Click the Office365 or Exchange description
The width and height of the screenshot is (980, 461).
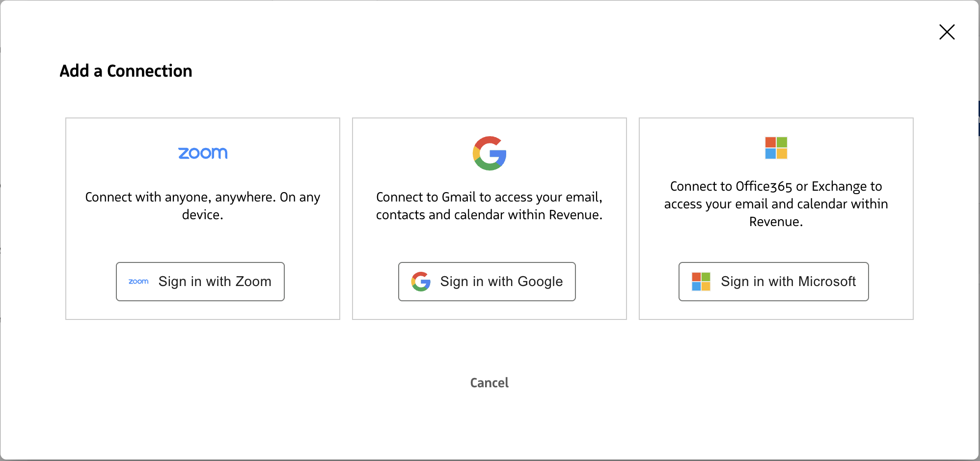click(776, 204)
